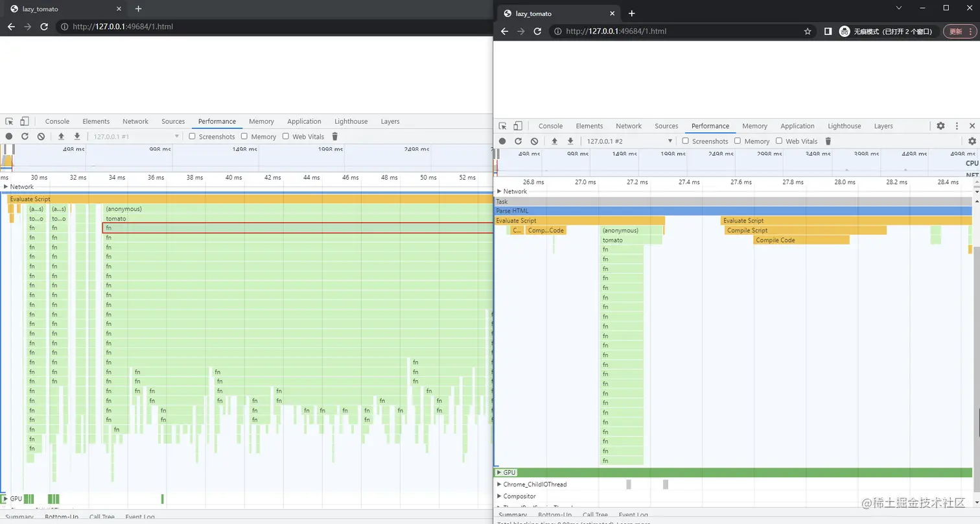Select the Compile Script block in right flame chart
Viewport: 980px width, 524px height.
(x=805, y=230)
